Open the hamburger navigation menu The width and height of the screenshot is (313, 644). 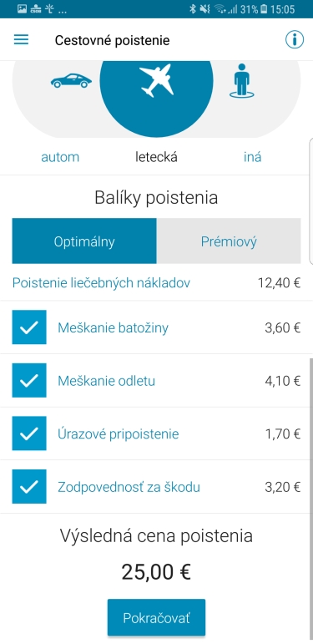pyautogui.click(x=22, y=40)
